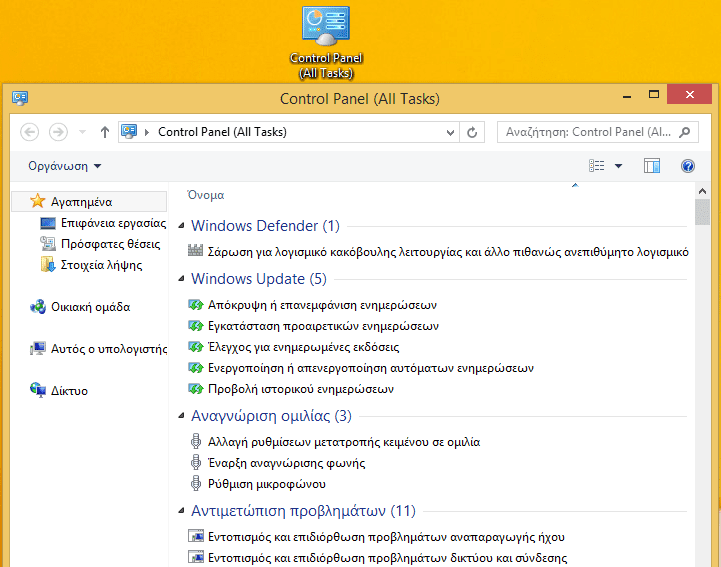Open Help with the question mark icon
This screenshot has width=721, height=567.
click(688, 166)
